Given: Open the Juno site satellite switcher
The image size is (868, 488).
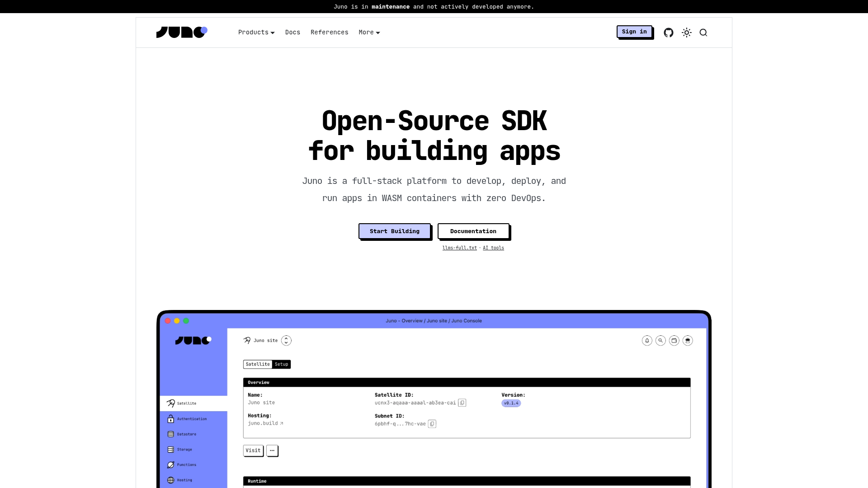Looking at the screenshot, I should click(286, 341).
